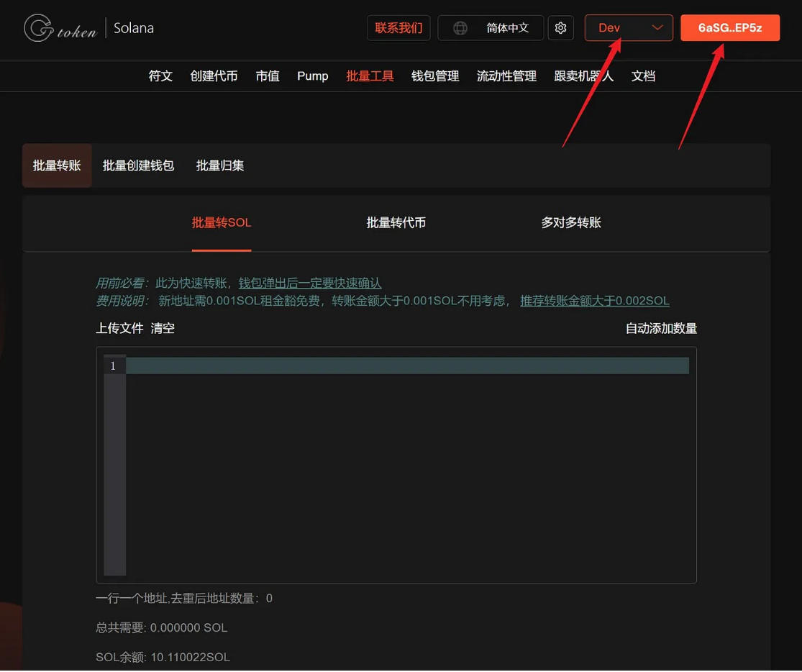Expand the Dev network dropdown

pos(629,27)
